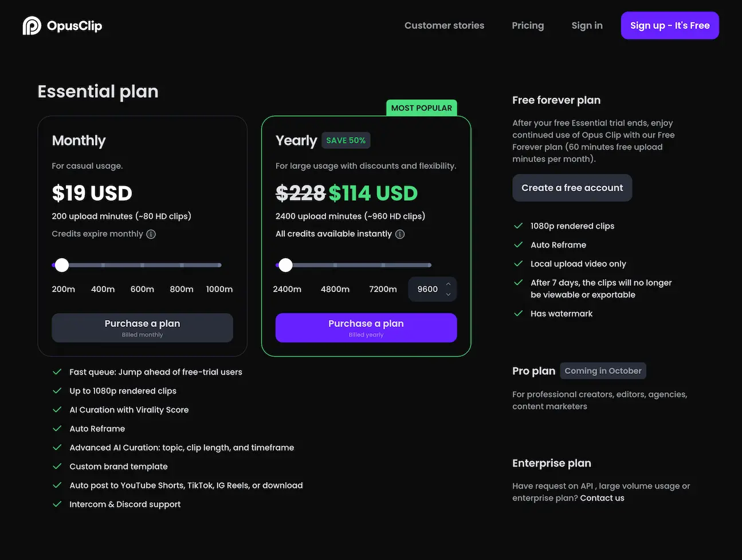Open Customer stories page

(444, 26)
